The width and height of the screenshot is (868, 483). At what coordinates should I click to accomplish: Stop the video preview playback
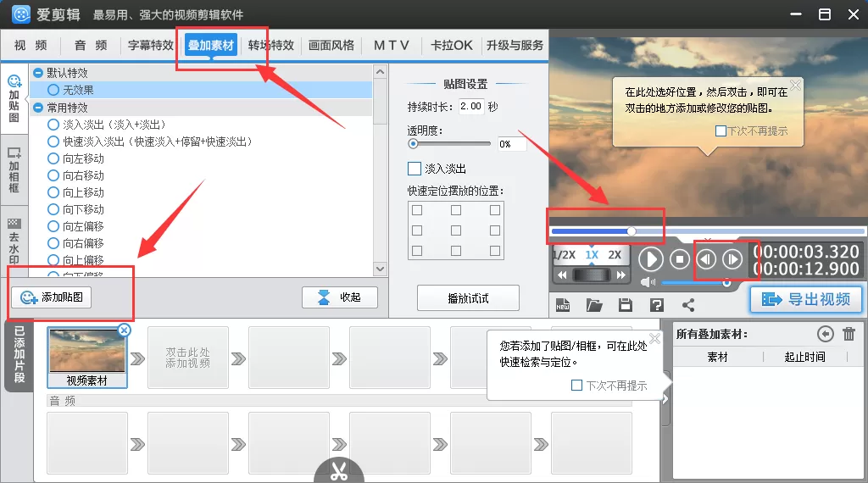point(680,259)
